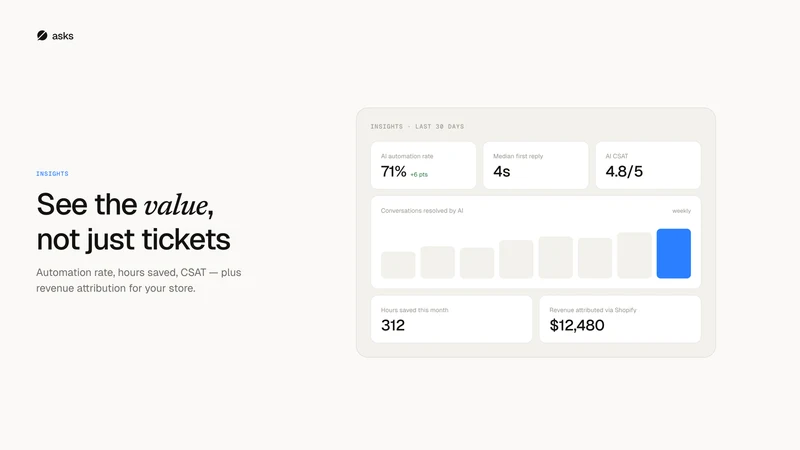Click the 71% automation rate value
The height and width of the screenshot is (450, 800).
pyautogui.click(x=393, y=171)
